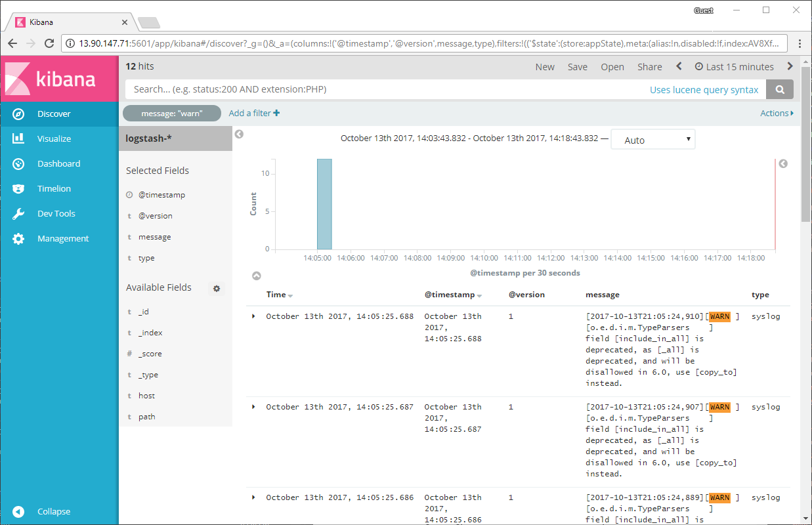Click browser Back arrow
The height and width of the screenshot is (525, 812).
[12, 43]
